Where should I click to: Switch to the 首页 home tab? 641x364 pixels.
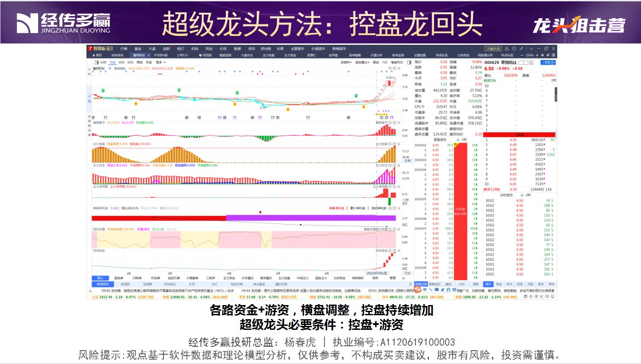tap(97, 55)
